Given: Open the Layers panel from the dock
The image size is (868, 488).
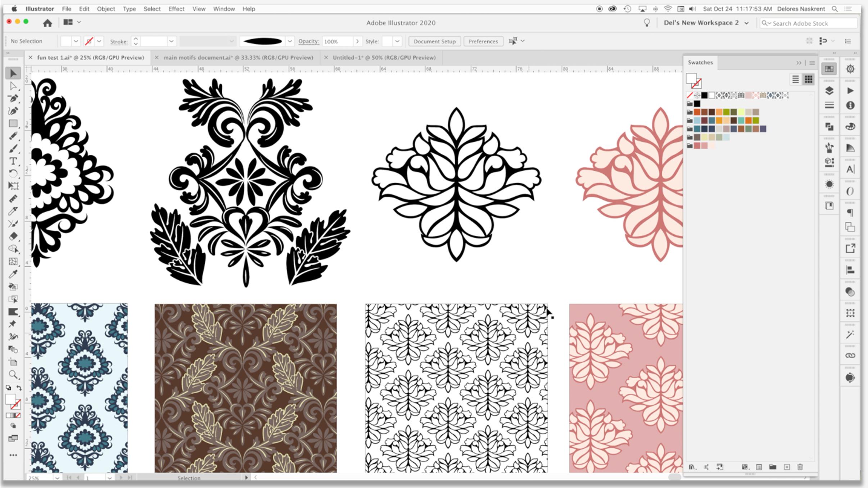Looking at the screenshot, I should click(x=829, y=90).
